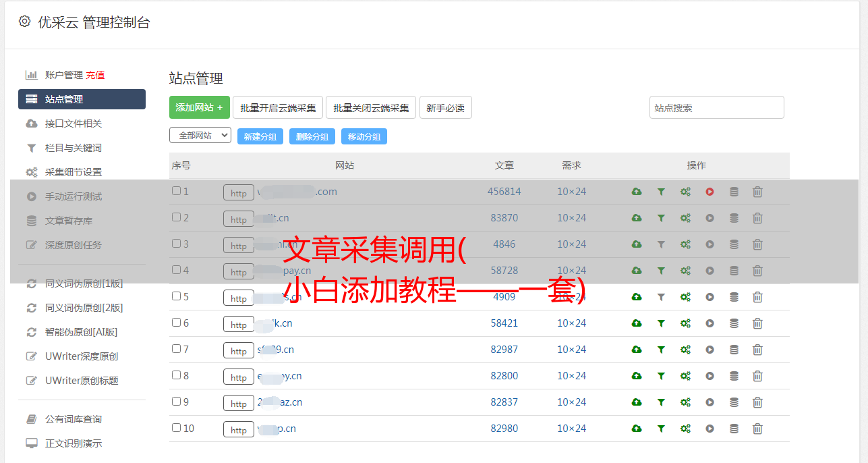Click the filter icon on the 82800 articles row

pos(661,376)
